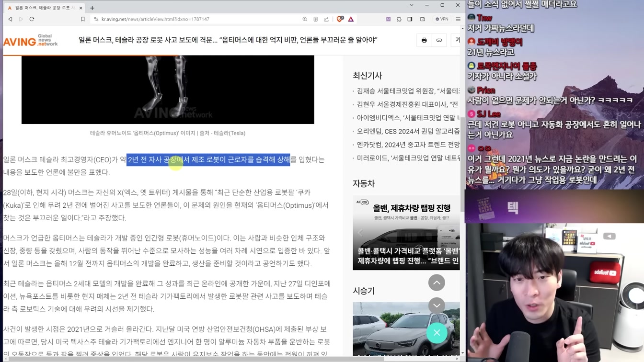Image resolution: width=644 pixels, height=362 pixels.
Task: Click the share icon in address bar
Action: pyautogui.click(x=326, y=19)
